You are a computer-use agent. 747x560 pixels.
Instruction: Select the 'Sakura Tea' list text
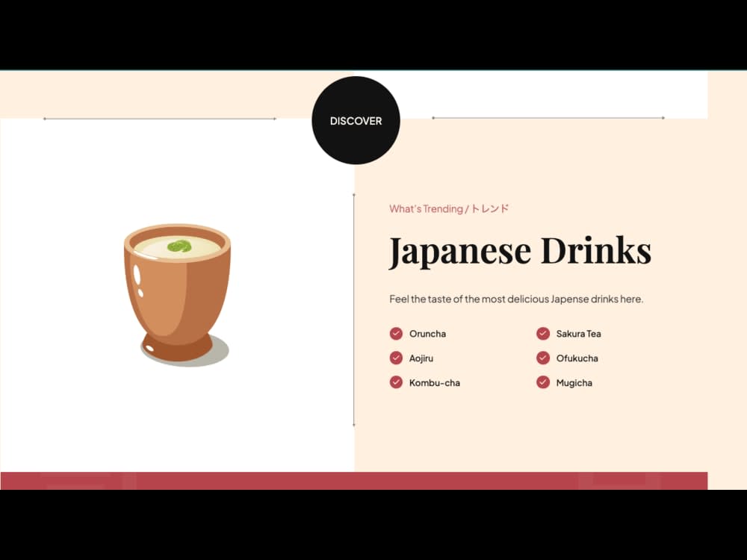tap(579, 334)
